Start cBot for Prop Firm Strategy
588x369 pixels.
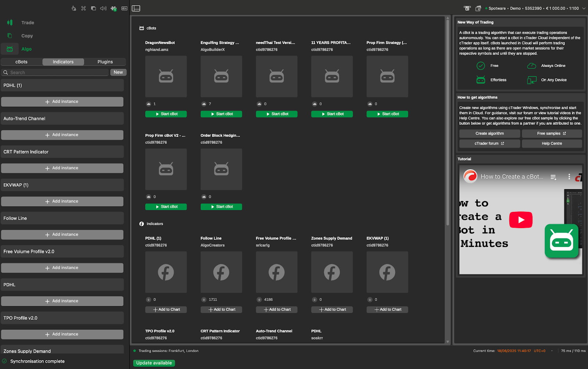tap(387, 114)
